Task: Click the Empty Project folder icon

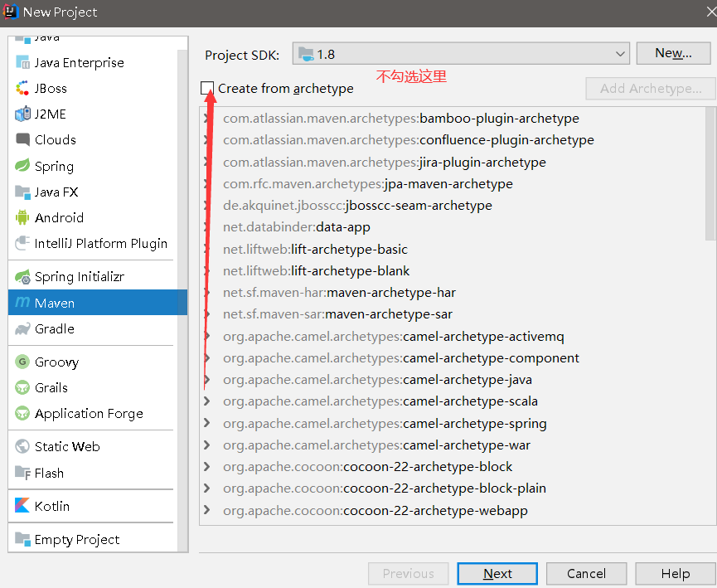Action: [x=22, y=538]
